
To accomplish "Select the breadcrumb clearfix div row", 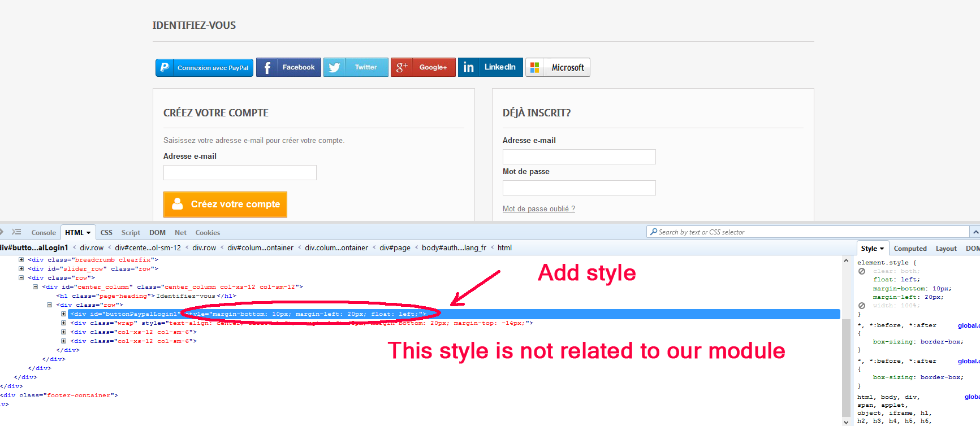I will point(93,260).
